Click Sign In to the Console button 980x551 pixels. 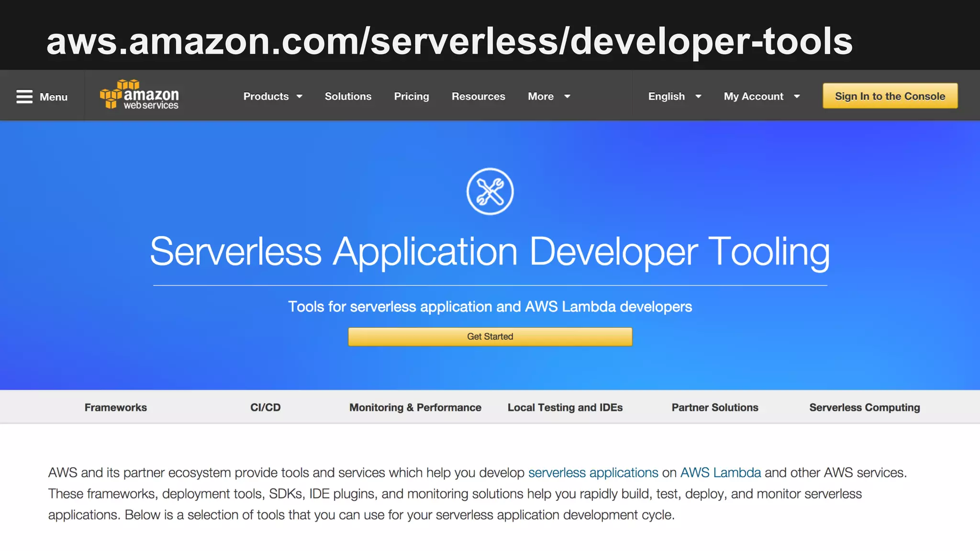(x=890, y=96)
